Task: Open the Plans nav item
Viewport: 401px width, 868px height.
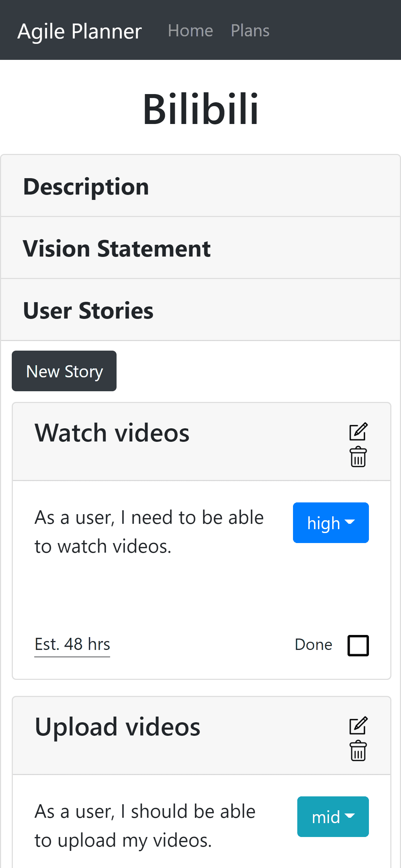Action: pos(250,31)
